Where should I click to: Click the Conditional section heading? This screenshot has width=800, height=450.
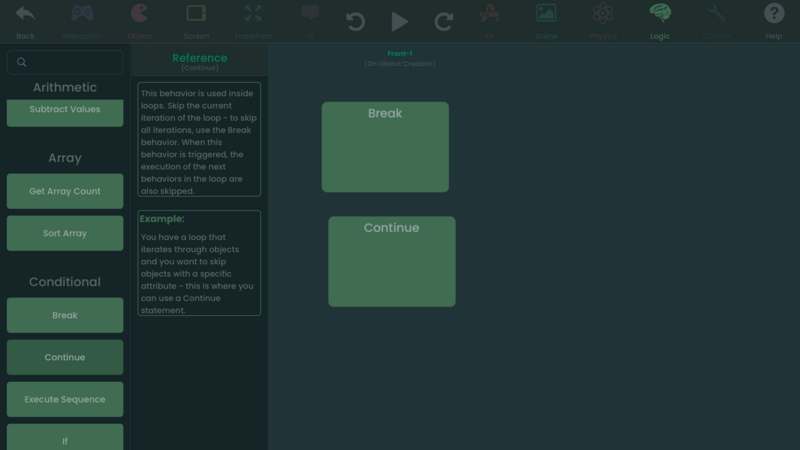[65, 282]
